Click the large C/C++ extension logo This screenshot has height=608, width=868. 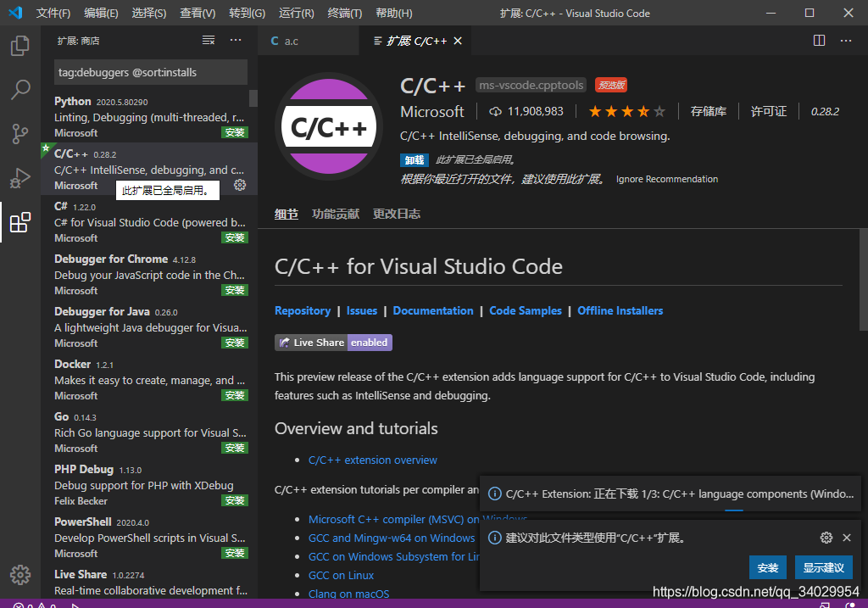coord(329,127)
